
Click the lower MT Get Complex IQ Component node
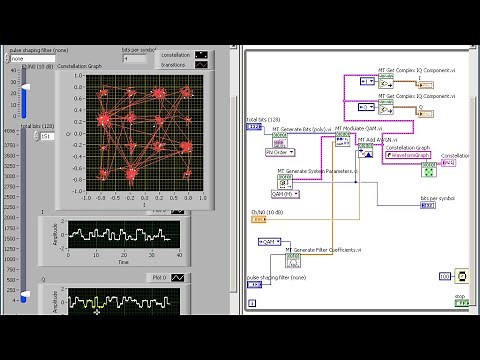(x=386, y=107)
